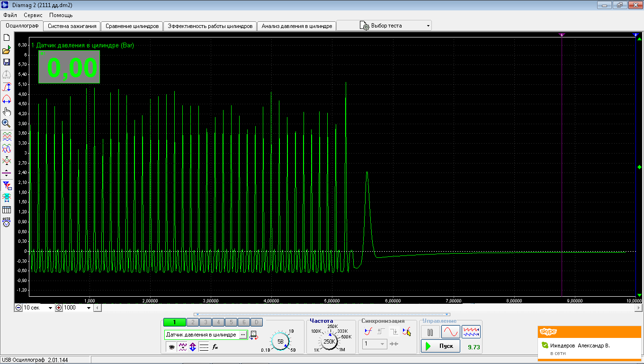Create a new oscillogram file

coord(7,38)
